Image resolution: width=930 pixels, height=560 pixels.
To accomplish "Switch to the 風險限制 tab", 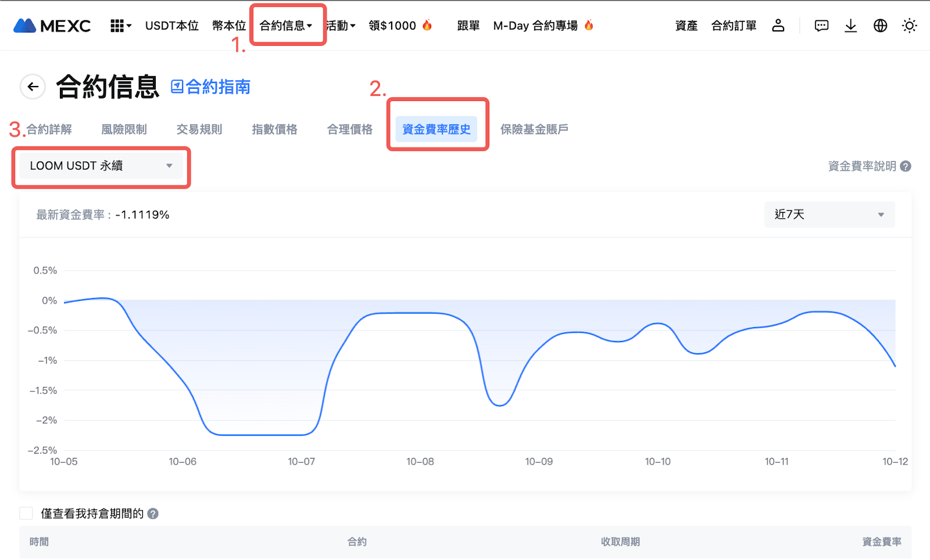I will tap(124, 130).
